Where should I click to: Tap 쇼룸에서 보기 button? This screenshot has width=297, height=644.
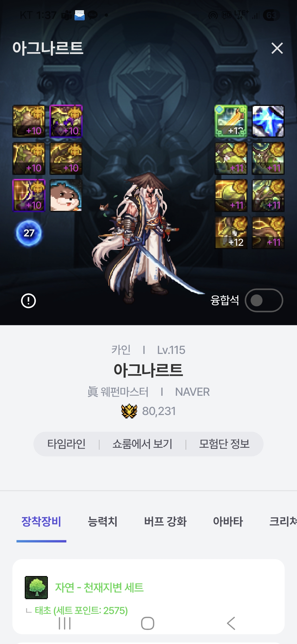tap(142, 444)
